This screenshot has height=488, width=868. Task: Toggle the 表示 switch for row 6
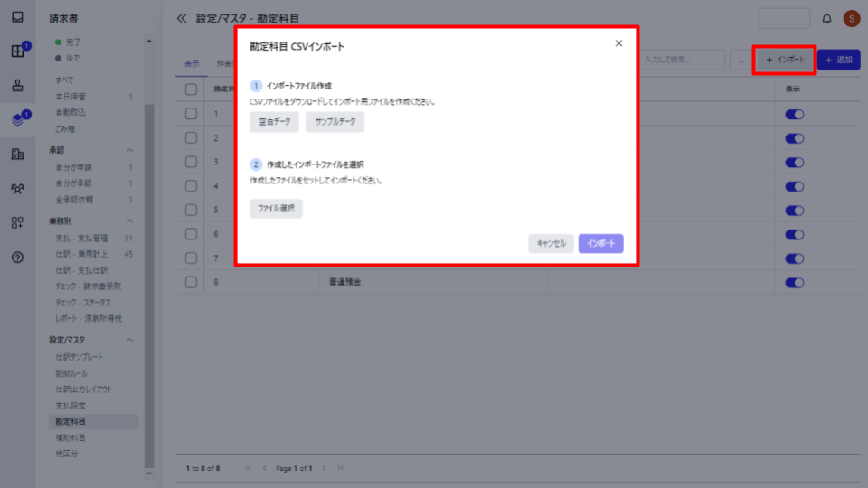(795, 235)
